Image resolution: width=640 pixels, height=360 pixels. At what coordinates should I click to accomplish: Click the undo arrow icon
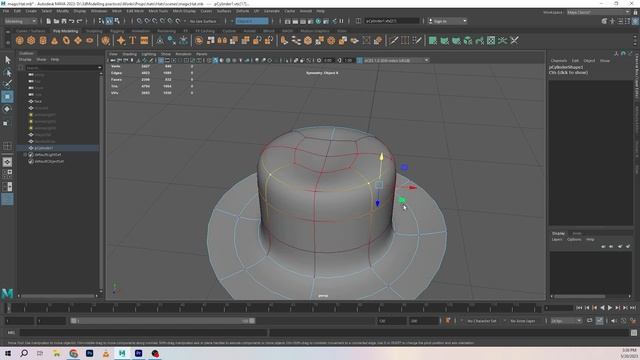(72, 21)
